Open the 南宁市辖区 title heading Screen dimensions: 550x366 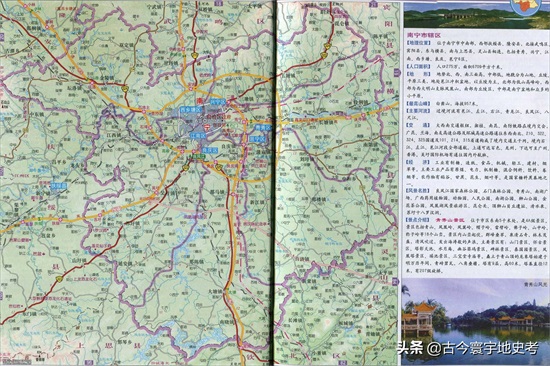point(423,35)
